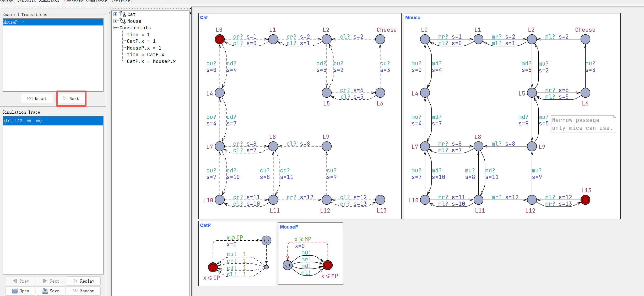Click the red active L13 node in Mouse
The image size is (644, 296).
(x=585, y=200)
